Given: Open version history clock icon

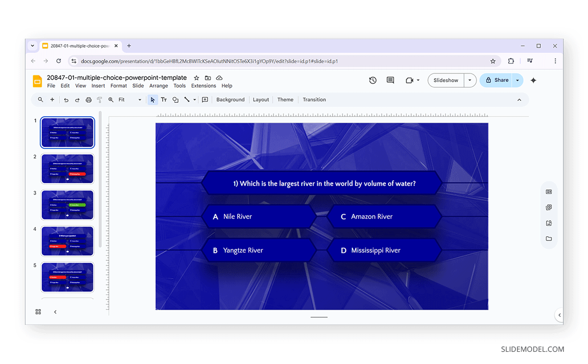Looking at the screenshot, I should pyautogui.click(x=373, y=80).
